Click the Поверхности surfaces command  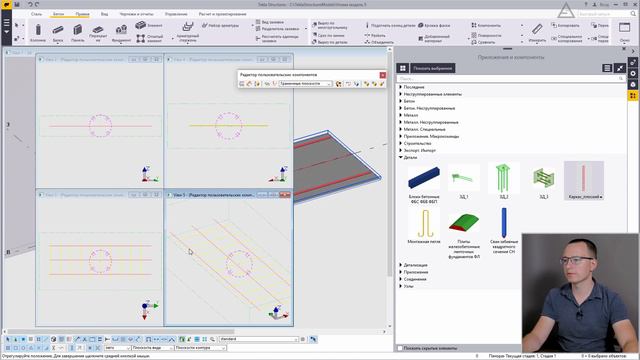click(x=486, y=36)
